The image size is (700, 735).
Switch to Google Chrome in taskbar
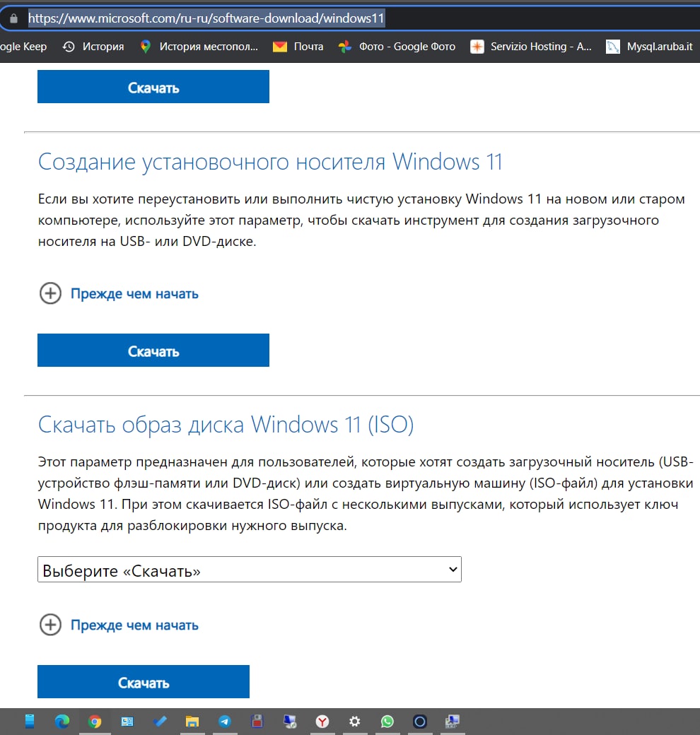pyautogui.click(x=95, y=722)
